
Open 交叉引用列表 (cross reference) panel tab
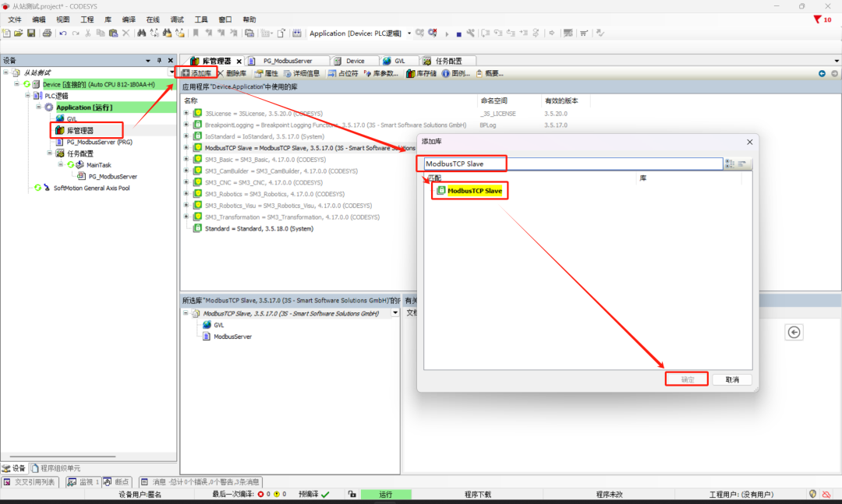pos(30,482)
